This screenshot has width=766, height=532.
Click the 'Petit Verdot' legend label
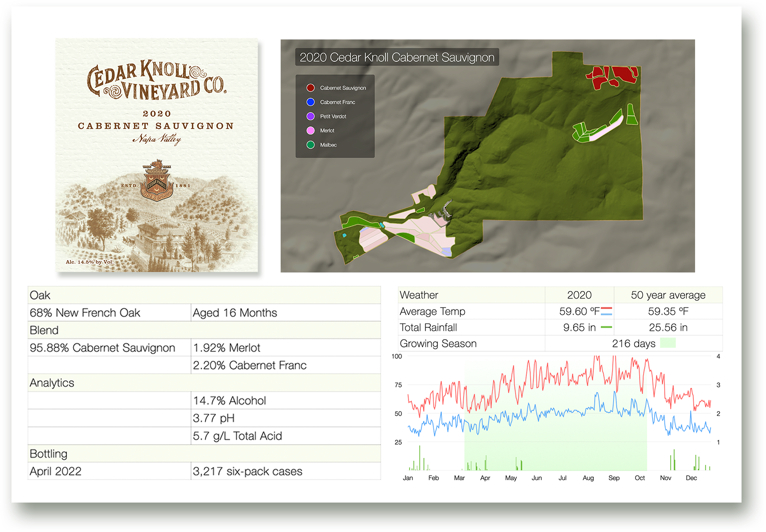tap(333, 116)
